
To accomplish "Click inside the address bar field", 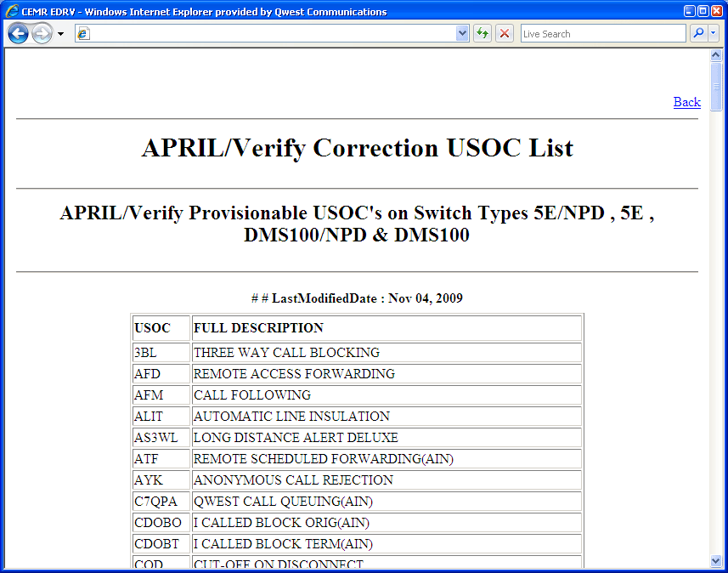I will point(255,33).
